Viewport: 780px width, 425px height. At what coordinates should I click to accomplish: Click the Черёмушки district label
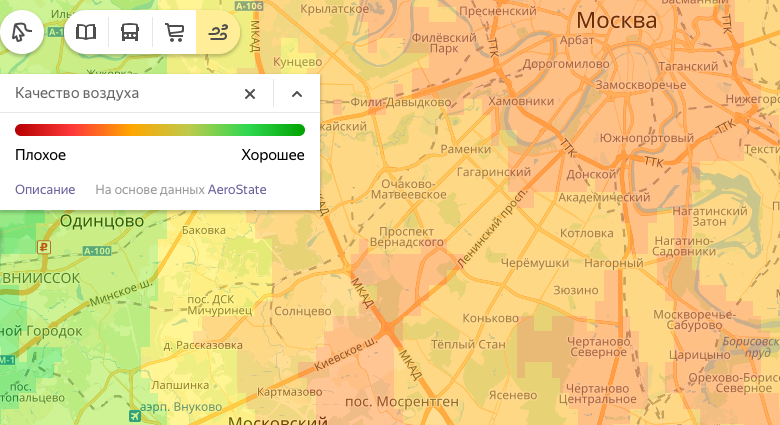tap(535, 263)
